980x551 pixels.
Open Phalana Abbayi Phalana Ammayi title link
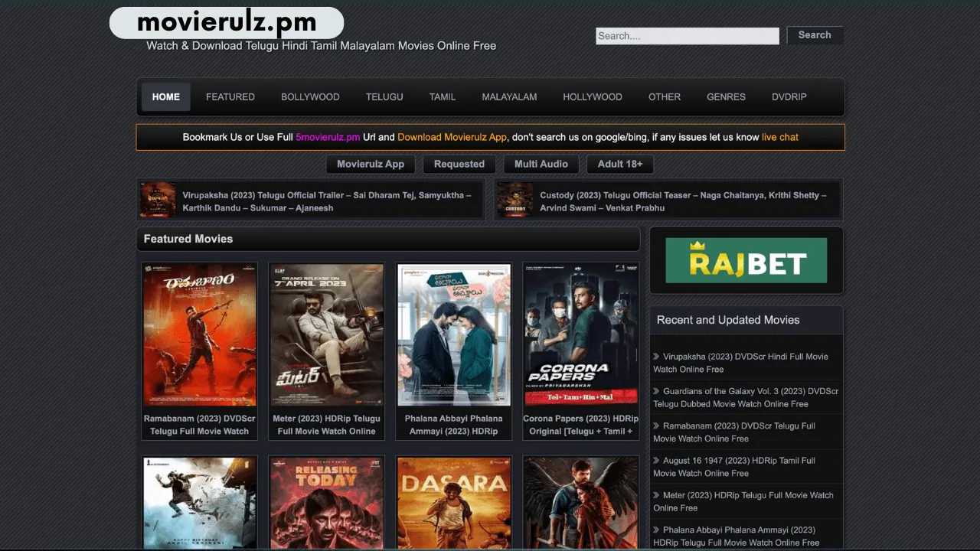[x=454, y=425]
